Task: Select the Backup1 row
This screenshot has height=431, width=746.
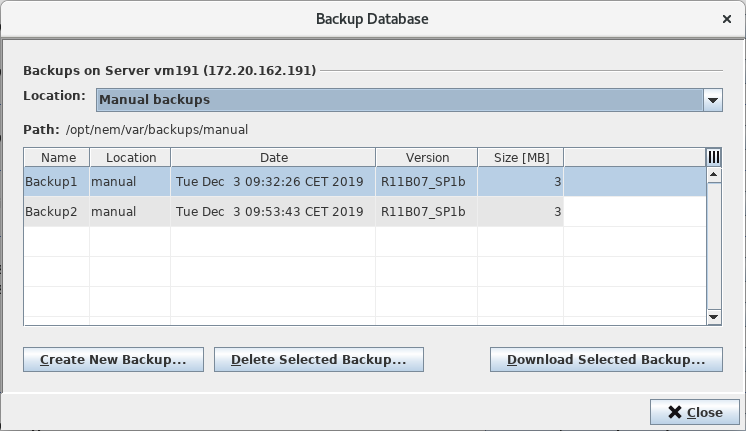Action: (51, 182)
